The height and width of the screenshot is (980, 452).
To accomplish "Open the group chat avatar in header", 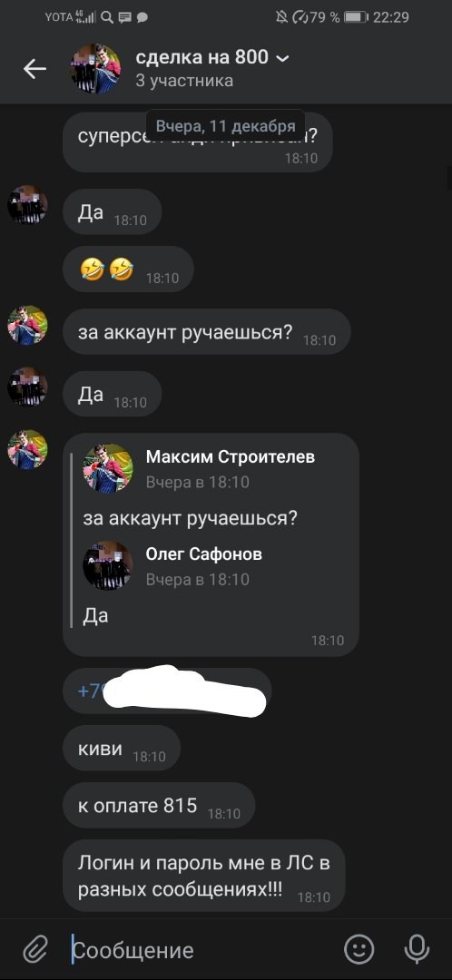I will pyautogui.click(x=95, y=69).
